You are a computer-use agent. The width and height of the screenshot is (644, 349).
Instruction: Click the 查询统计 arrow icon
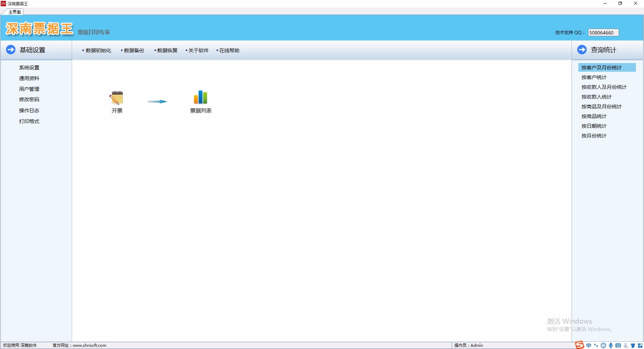click(x=582, y=50)
